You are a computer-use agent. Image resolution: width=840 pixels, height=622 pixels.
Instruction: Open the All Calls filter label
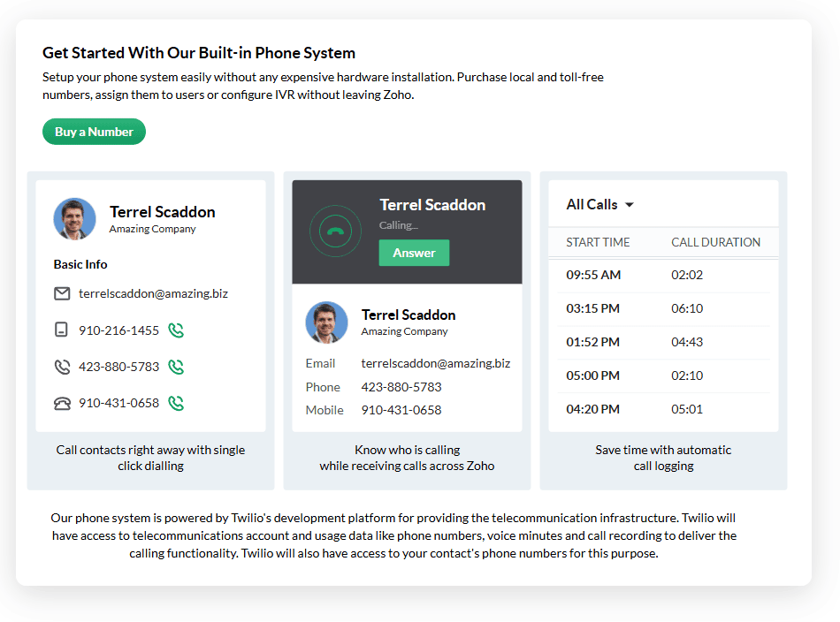pyautogui.click(x=592, y=204)
